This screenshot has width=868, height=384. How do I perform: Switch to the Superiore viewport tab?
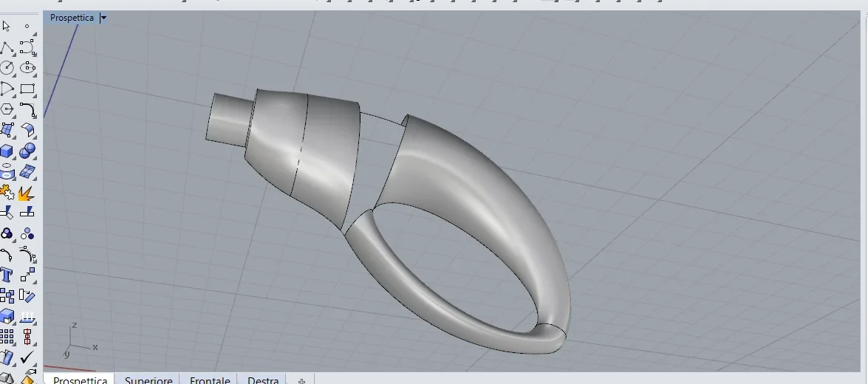(x=148, y=380)
